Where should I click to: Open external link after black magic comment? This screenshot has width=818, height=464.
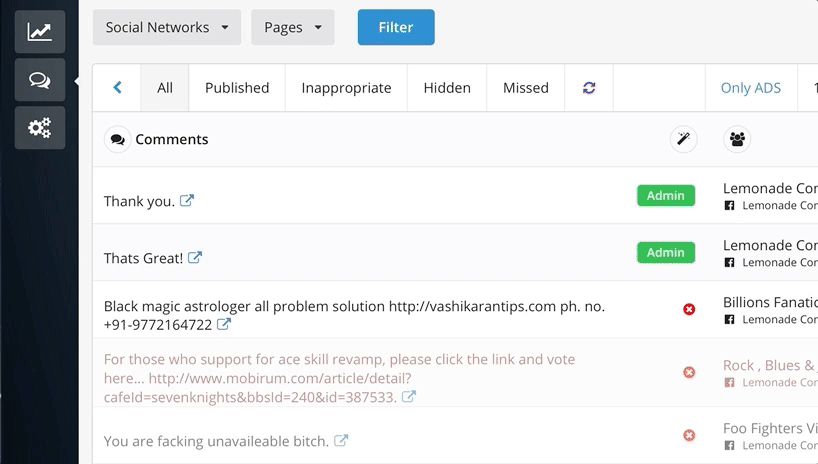pyautogui.click(x=224, y=325)
